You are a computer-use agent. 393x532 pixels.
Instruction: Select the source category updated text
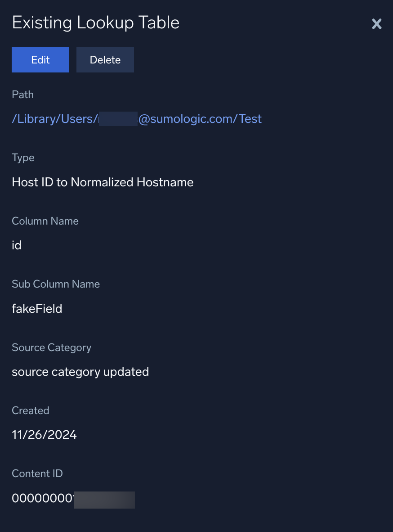click(x=80, y=371)
